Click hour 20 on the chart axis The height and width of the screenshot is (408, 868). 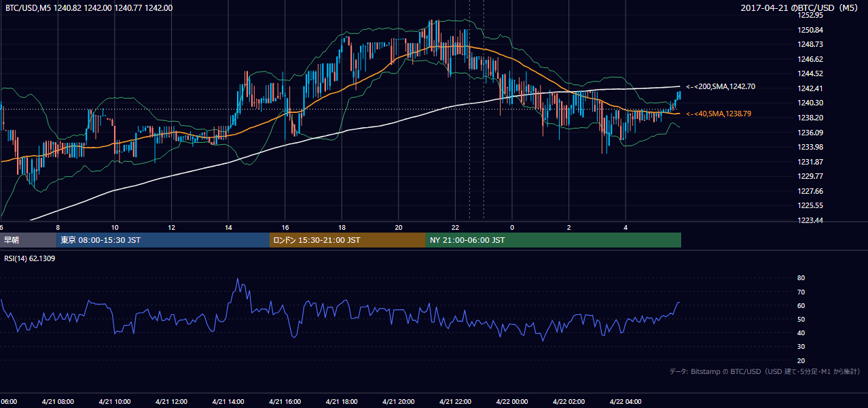click(x=398, y=228)
